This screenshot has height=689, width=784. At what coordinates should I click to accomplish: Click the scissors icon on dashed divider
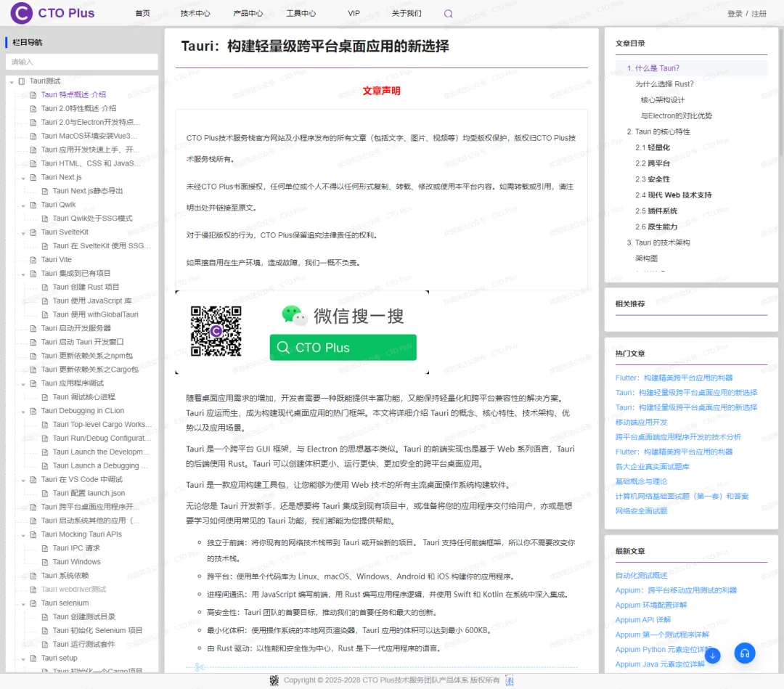tap(200, 667)
